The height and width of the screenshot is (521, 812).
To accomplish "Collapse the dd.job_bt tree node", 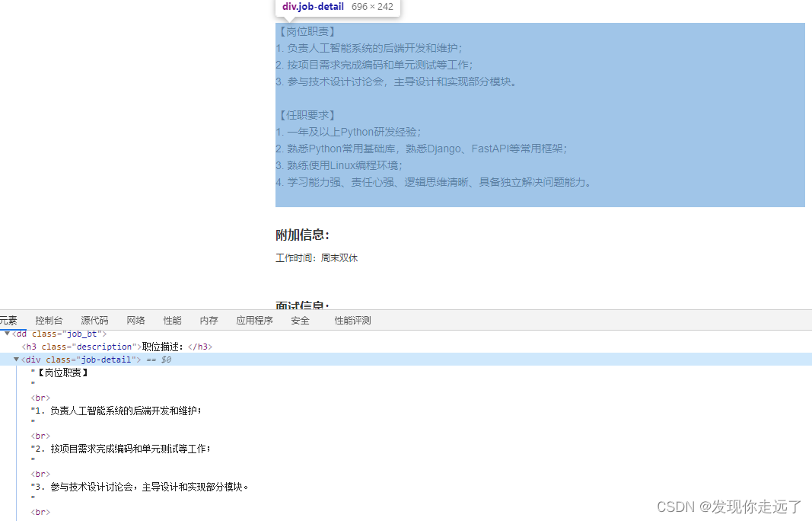I will point(6,333).
